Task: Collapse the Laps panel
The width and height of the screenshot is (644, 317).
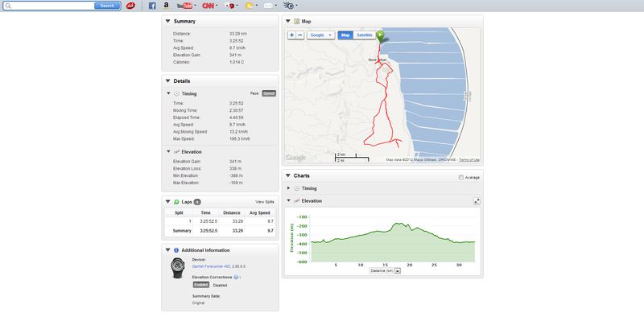Action: (x=167, y=202)
